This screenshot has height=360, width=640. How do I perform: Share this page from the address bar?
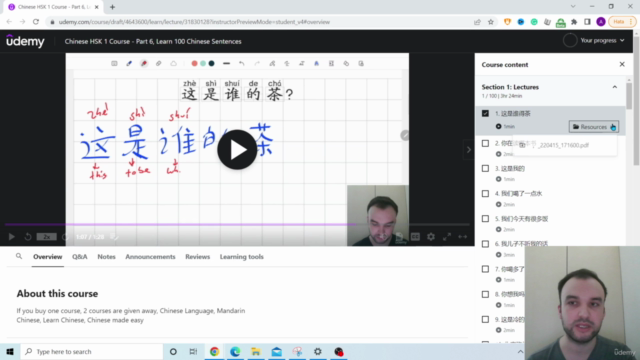tap(477, 22)
